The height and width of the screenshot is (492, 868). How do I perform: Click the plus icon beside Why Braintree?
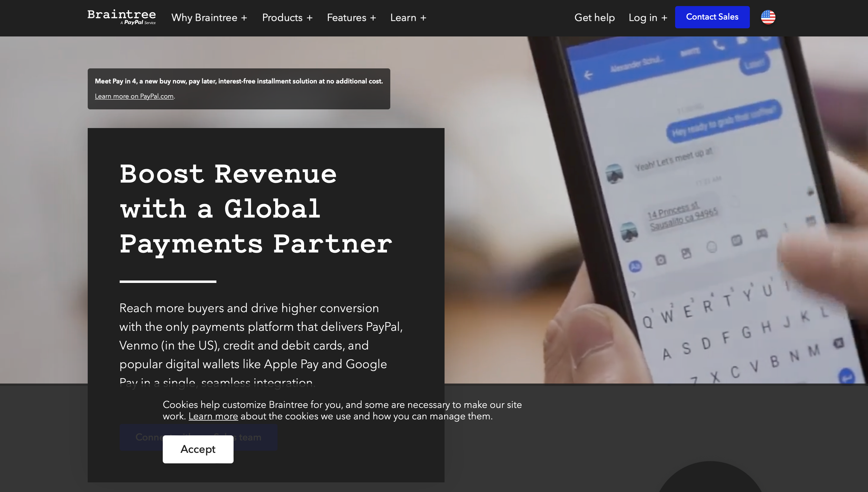pyautogui.click(x=244, y=18)
